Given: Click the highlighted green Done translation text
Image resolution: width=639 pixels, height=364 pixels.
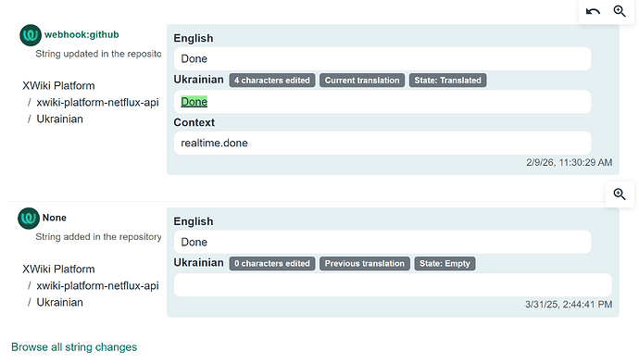Looking at the screenshot, I should coord(194,102).
